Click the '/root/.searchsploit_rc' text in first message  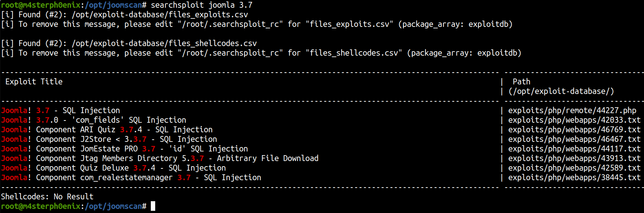[x=230, y=24]
